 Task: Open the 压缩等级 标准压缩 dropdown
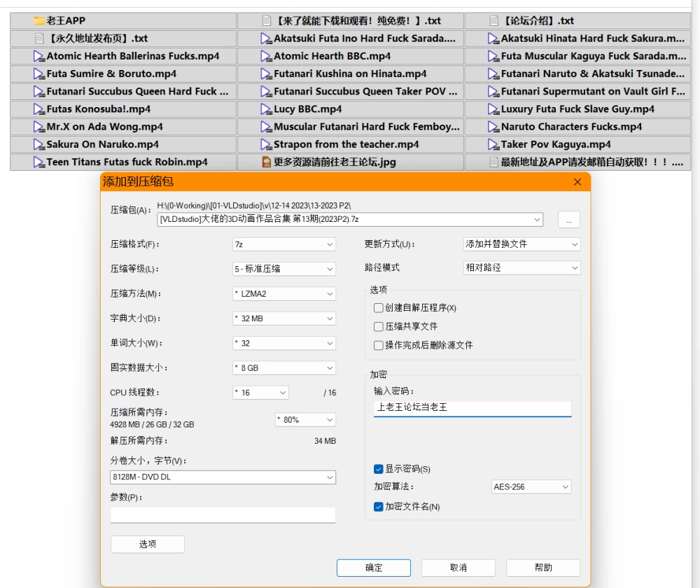point(284,269)
